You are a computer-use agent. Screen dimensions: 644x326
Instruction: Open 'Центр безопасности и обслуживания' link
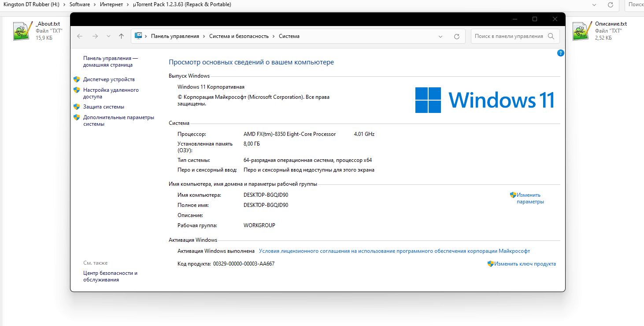tap(110, 276)
